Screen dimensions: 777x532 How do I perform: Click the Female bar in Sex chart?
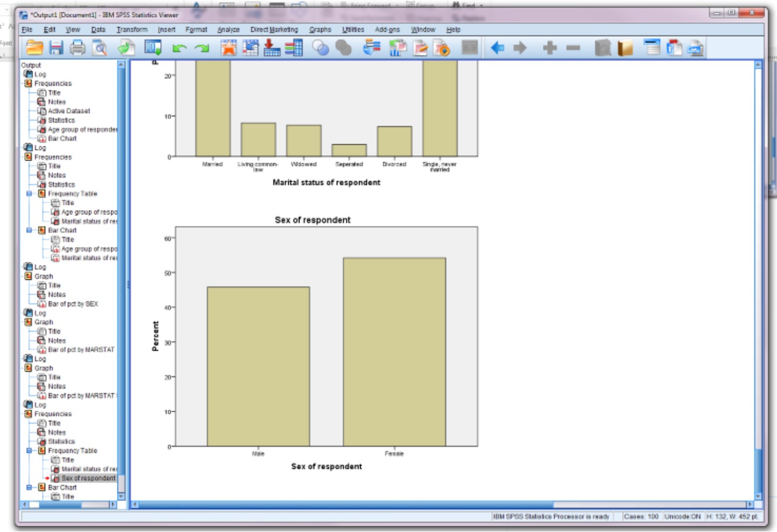(x=394, y=351)
